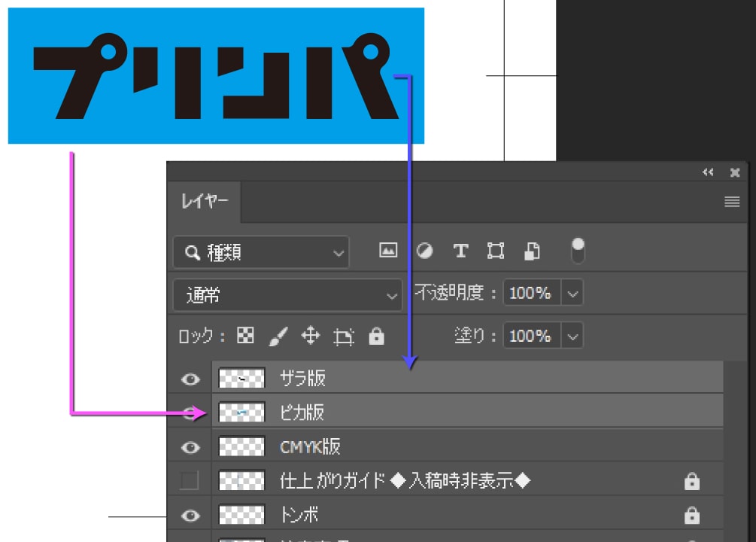Viewport: 756px width, 542px height.
Task: Expand the 不透明度 opacity dropdown arrow
Action: tap(573, 294)
